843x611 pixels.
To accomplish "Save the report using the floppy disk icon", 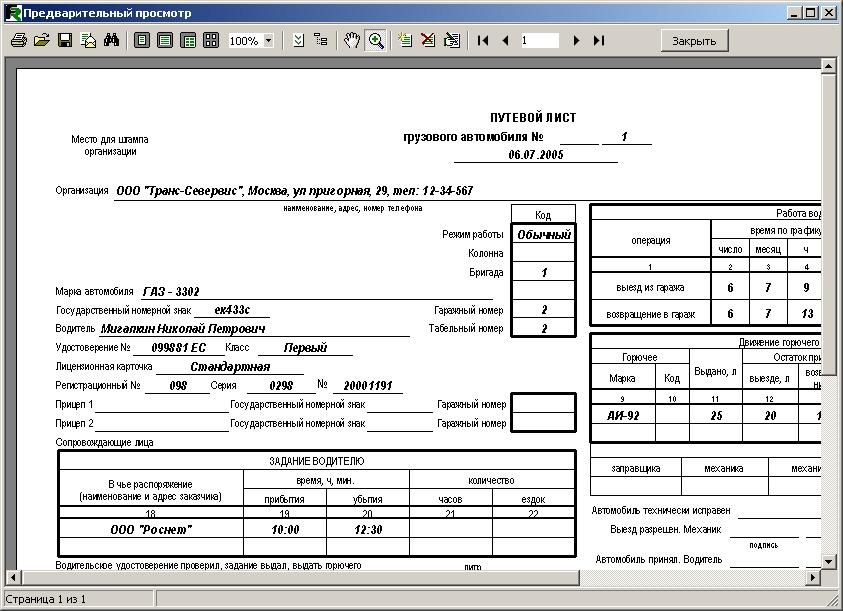I will (65, 40).
